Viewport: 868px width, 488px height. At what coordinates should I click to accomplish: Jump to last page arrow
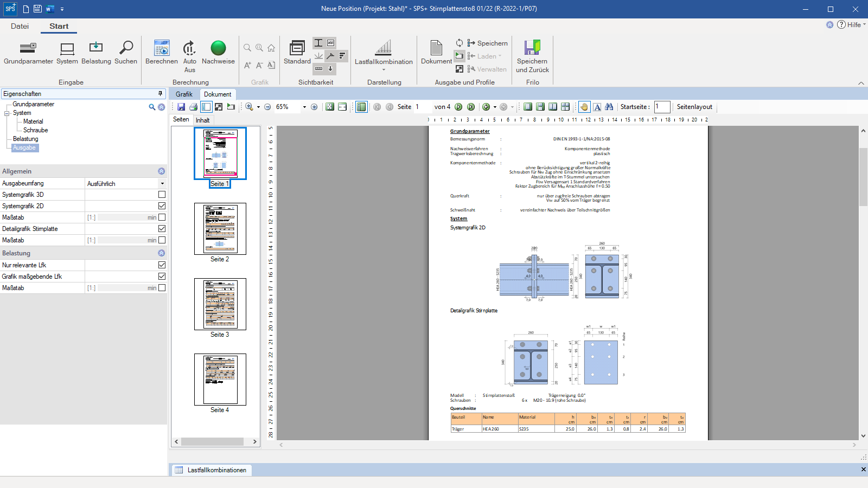pyautogui.click(x=471, y=107)
